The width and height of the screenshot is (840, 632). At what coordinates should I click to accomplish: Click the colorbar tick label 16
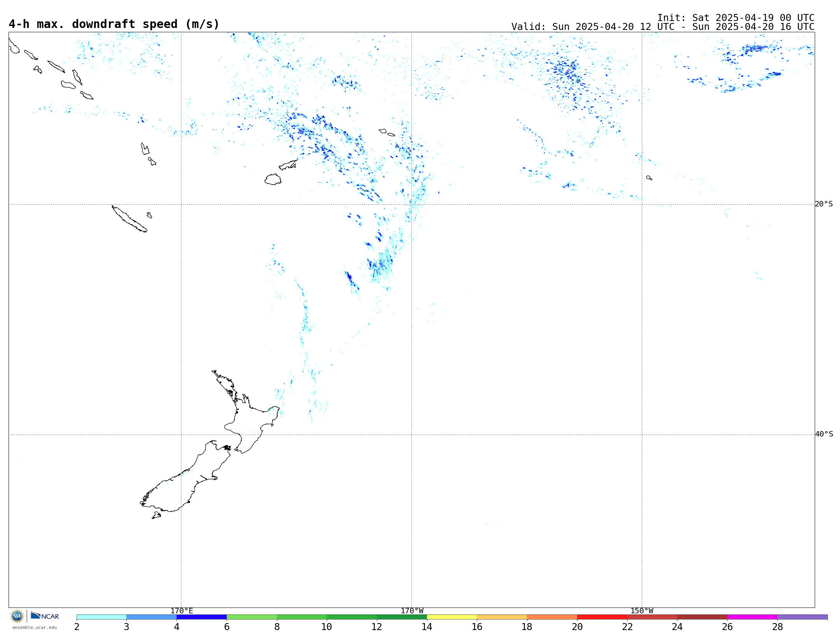point(477,627)
